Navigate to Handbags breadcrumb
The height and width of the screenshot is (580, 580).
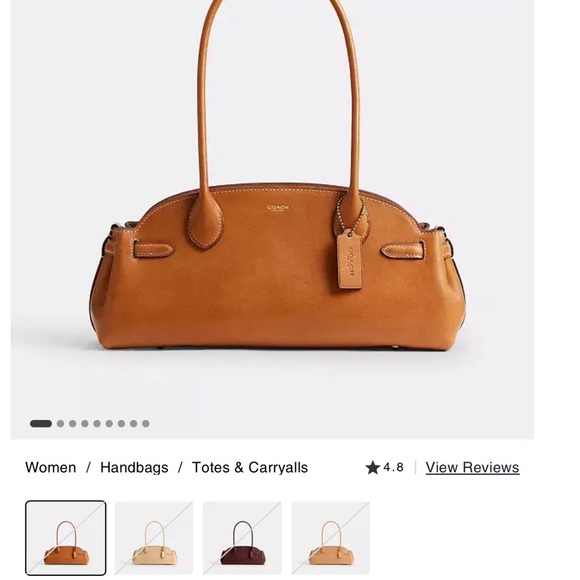point(134,468)
